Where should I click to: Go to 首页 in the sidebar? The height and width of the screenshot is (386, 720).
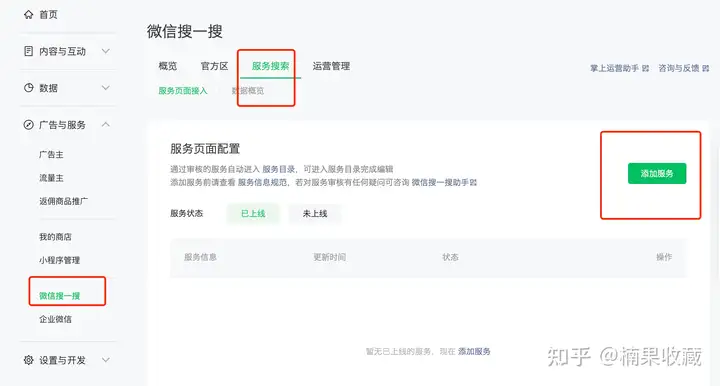[48, 15]
